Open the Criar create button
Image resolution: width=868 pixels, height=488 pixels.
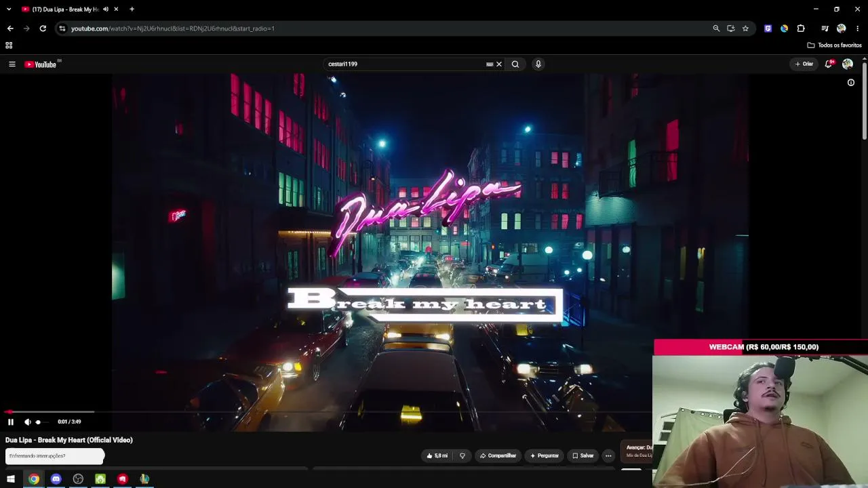804,64
